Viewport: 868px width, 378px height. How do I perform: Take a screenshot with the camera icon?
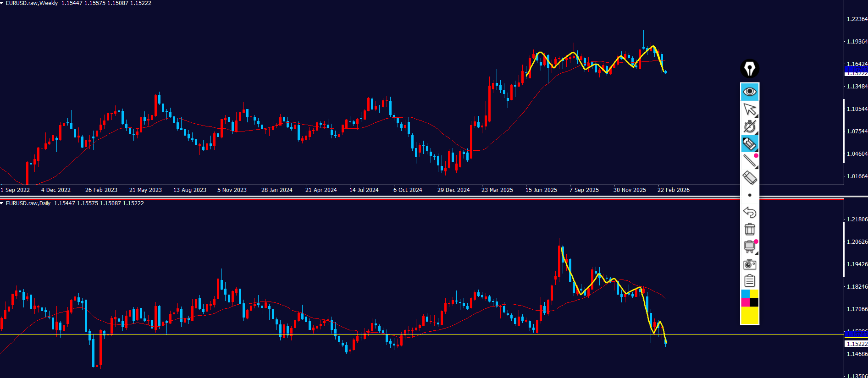tap(749, 264)
